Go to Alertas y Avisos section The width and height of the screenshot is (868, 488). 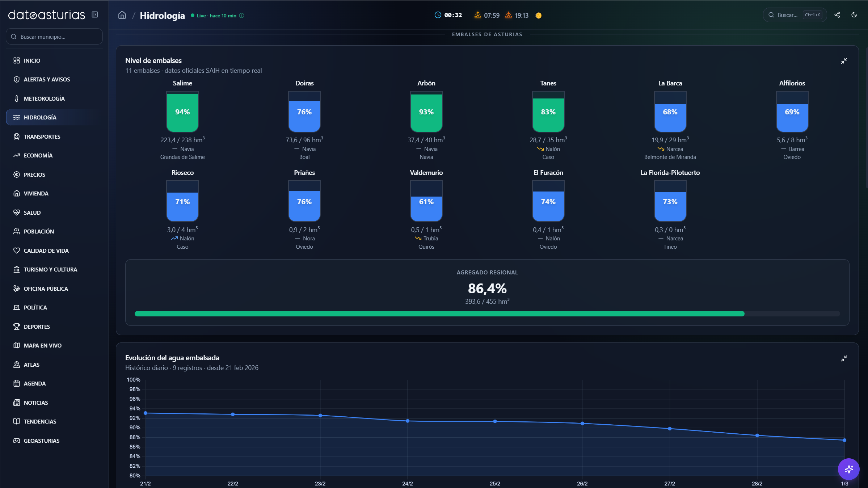click(x=47, y=79)
